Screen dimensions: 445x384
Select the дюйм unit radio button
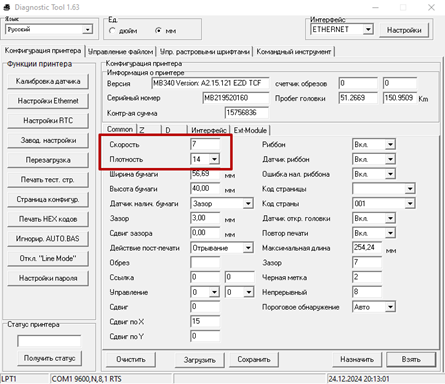click(x=112, y=31)
